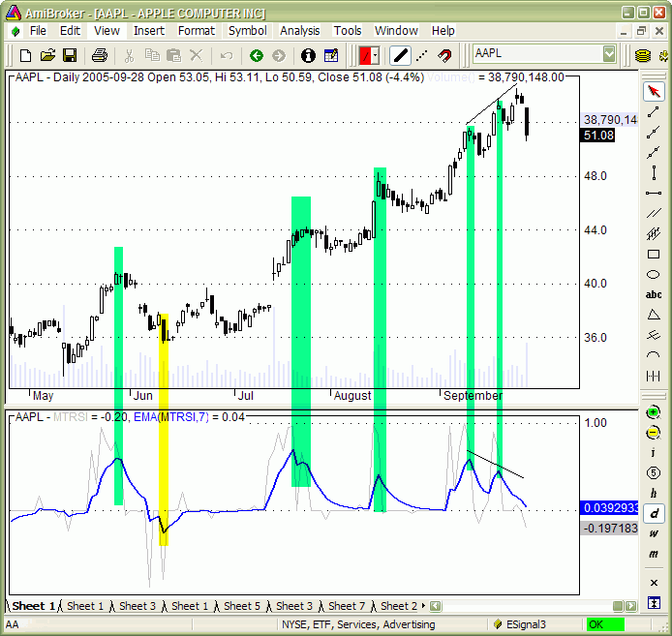Open the Tools menu
This screenshot has width=672, height=636.
348,31
